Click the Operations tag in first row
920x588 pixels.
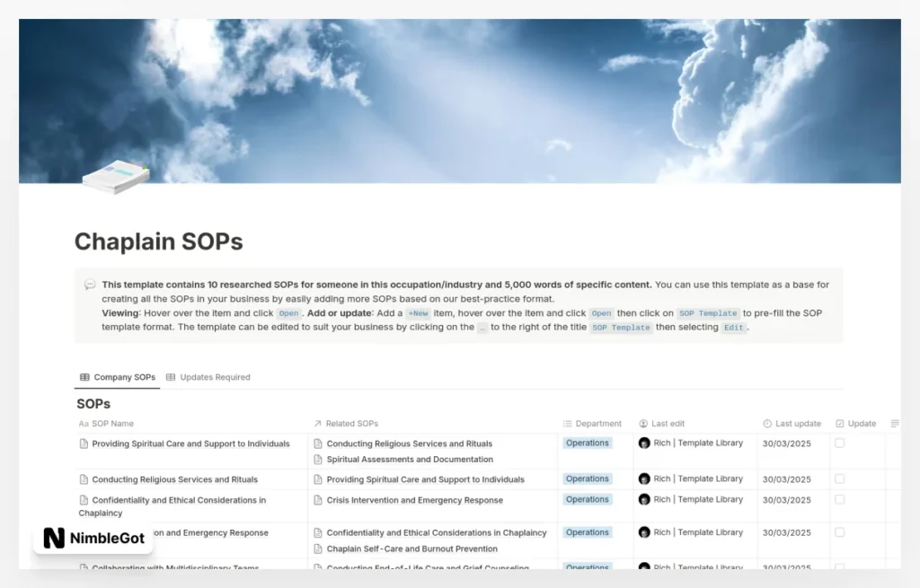[588, 443]
